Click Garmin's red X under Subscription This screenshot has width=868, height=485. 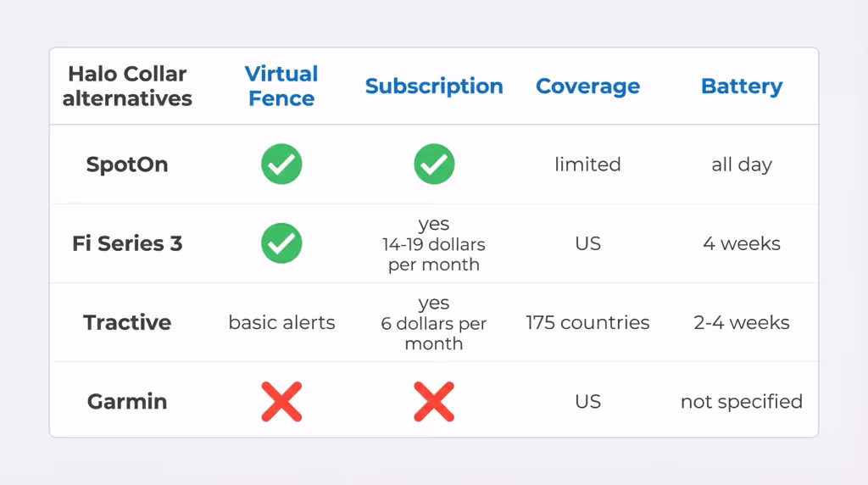(434, 401)
